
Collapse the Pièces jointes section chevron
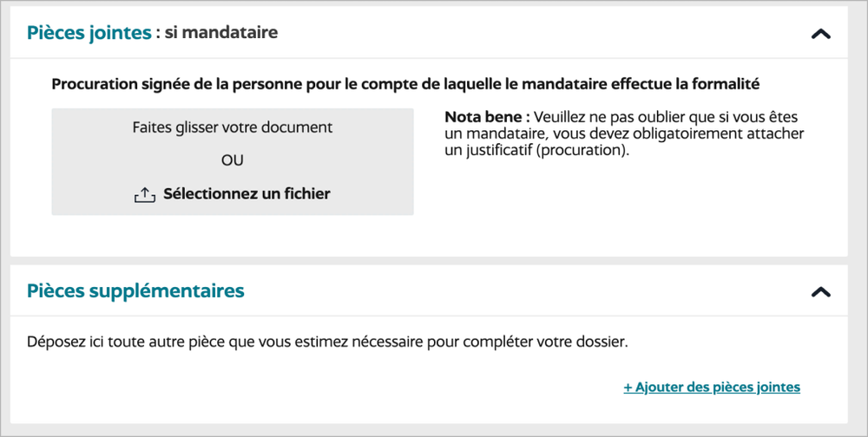[820, 34]
